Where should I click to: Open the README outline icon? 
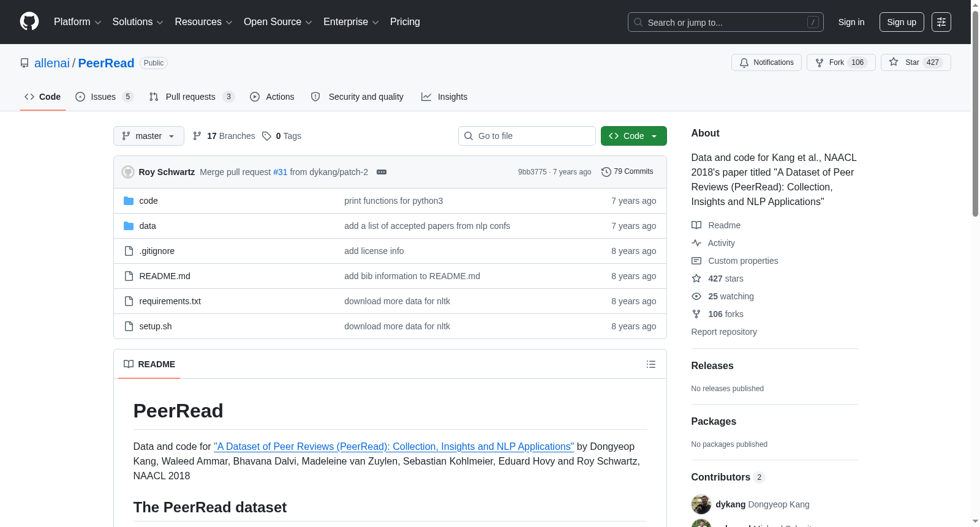pyautogui.click(x=651, y=364)
